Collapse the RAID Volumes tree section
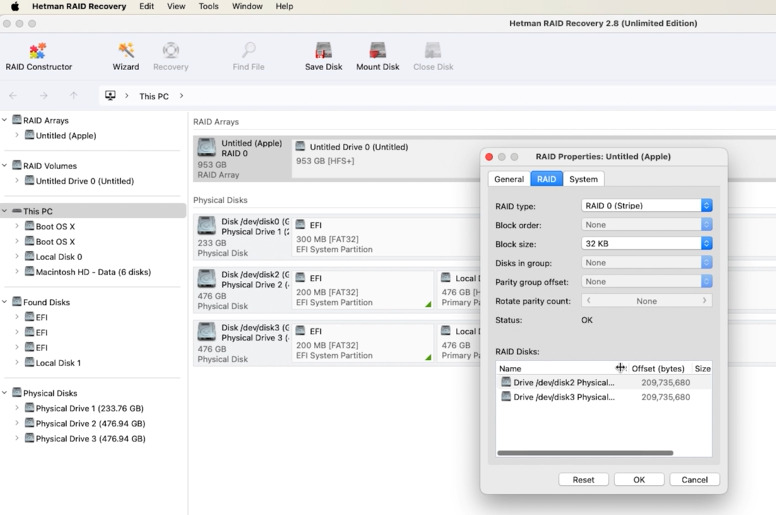This screenshot has height=515, width=776. point(4,165)
